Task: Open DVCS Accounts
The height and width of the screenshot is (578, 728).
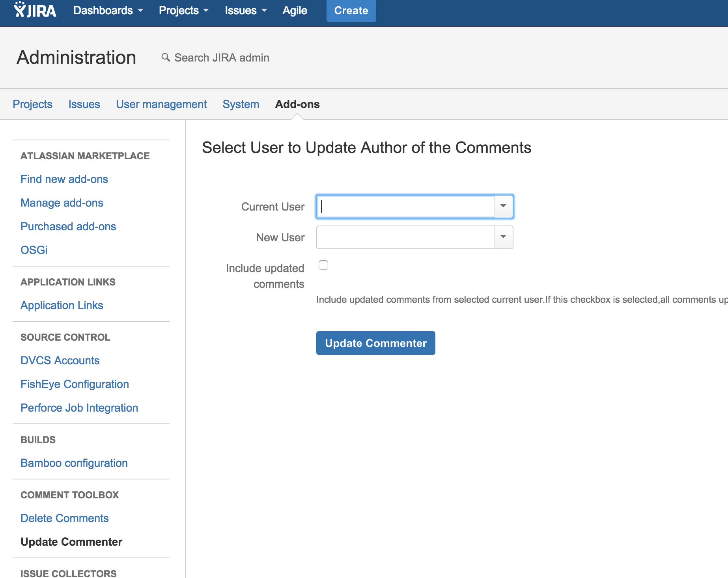Action: coord(60,360)
